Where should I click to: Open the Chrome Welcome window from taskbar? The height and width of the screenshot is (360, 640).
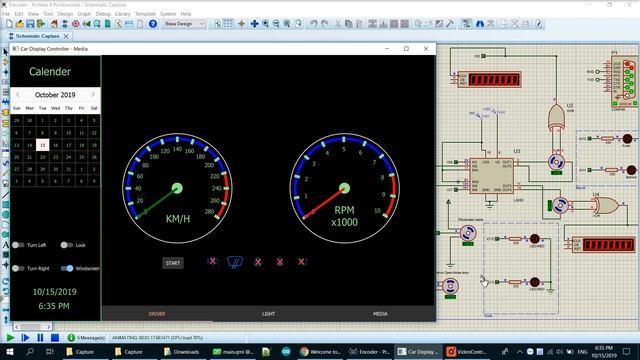click(320, 351)
